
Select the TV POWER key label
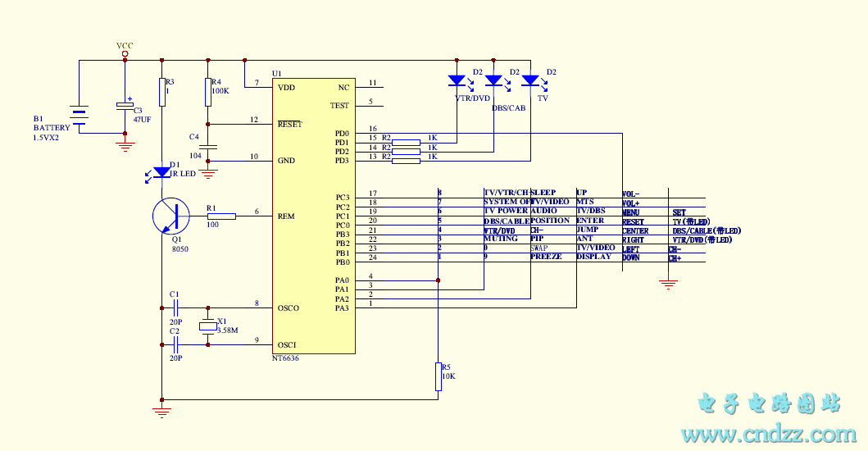click(506, 211)
